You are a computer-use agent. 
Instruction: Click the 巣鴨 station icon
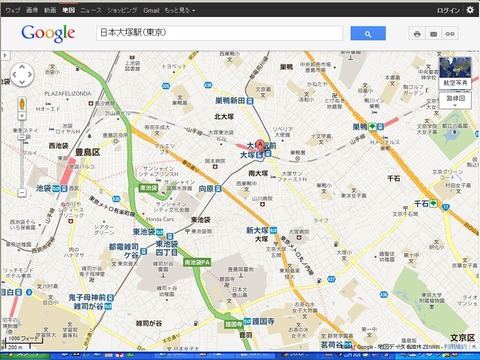coord(380,127)
